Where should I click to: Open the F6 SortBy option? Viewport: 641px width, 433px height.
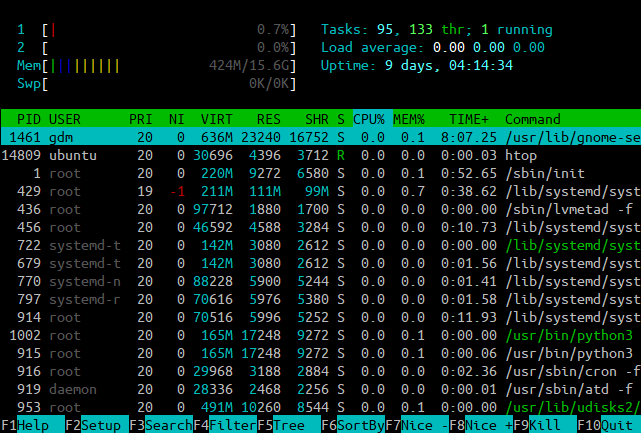(x=353, y=425)
